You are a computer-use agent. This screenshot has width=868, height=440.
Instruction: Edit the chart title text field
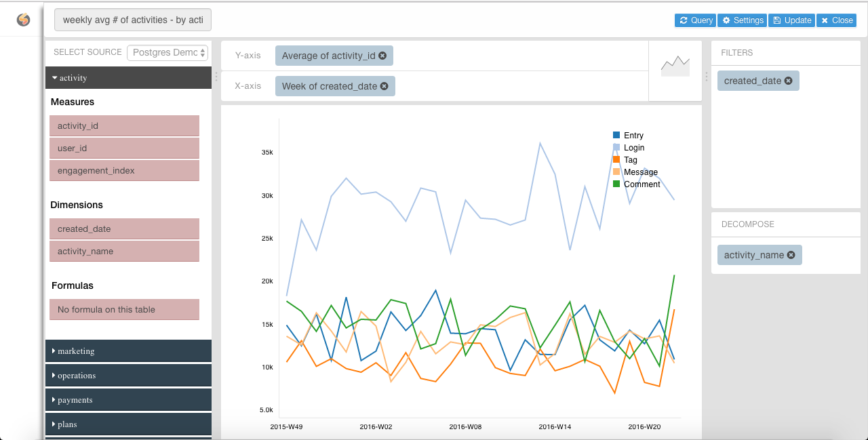(132, 20)
